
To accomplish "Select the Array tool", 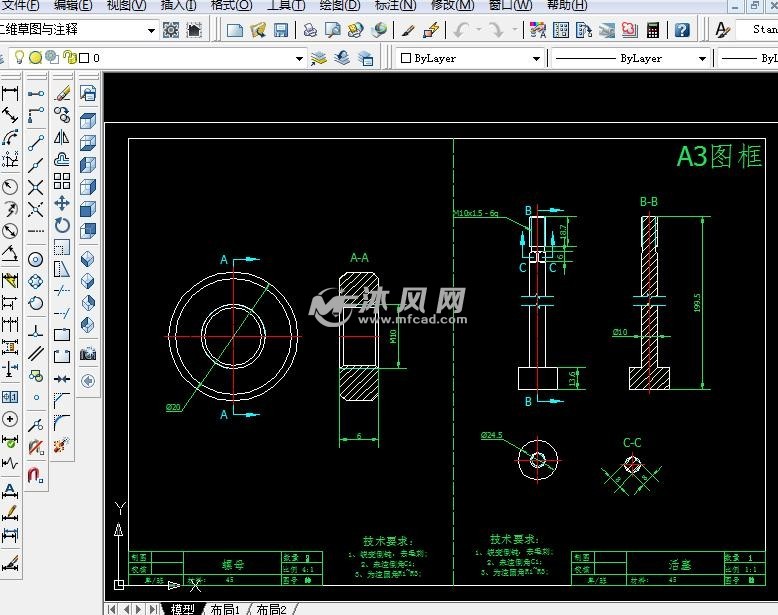I will (62, 181).
